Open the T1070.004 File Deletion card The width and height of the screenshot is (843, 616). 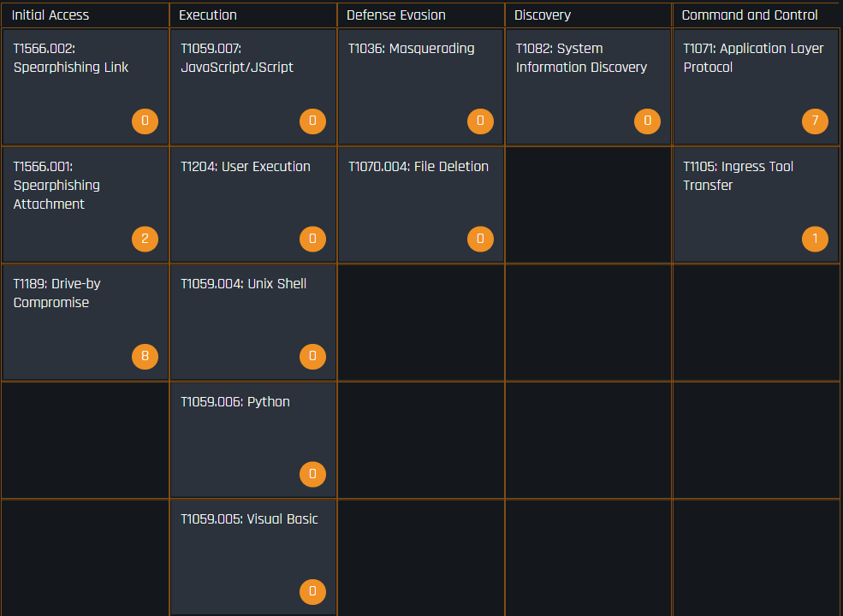[x=420, y=204]
